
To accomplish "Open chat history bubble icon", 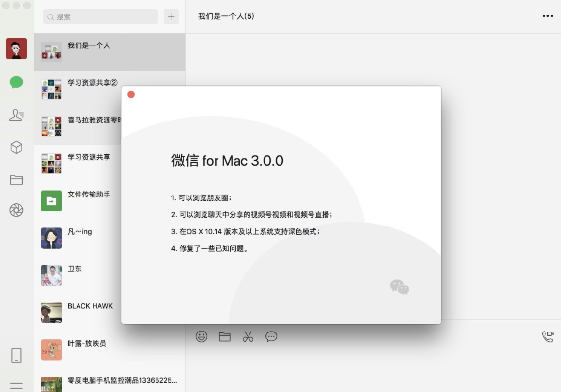I will click(271, 336).
